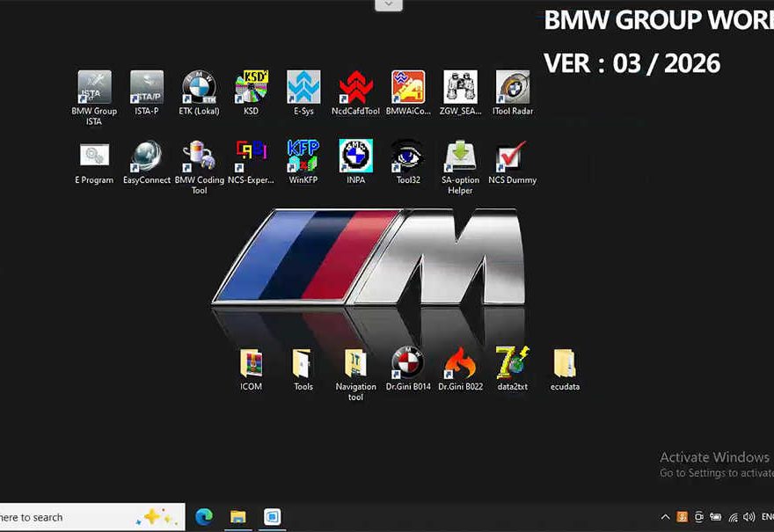This screenshot has width=774, height=532.
Task: Select the Tool32 eye icon
Action: [x=408, y=157]
